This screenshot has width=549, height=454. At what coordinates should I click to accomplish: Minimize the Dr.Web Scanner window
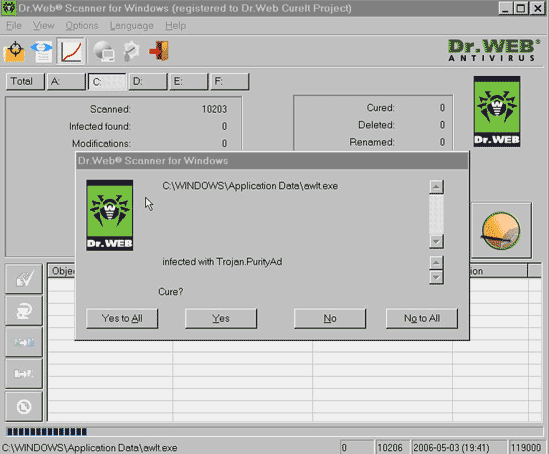pos(505,8)
